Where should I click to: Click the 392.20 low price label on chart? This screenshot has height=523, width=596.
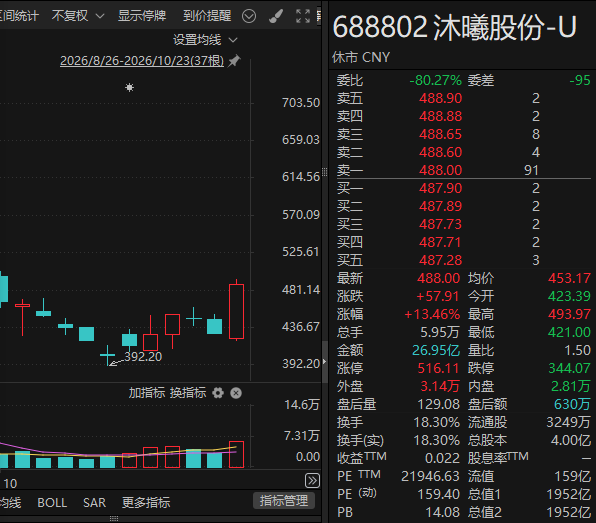point(143,357)
